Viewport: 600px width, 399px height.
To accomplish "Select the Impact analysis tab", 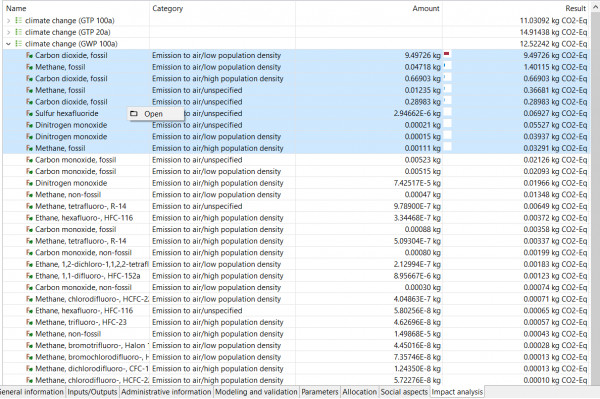I will 457,392.
